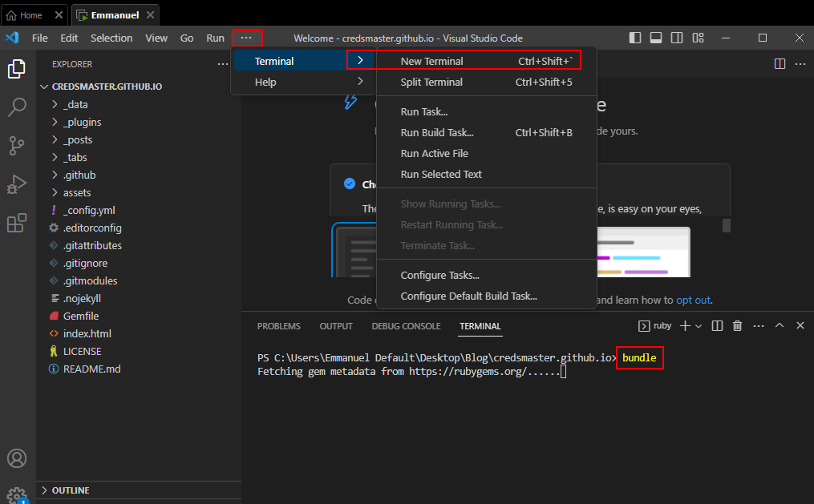Viewport: 814px width, 504px height.
Task: Open the File menu
Action: 39,38
